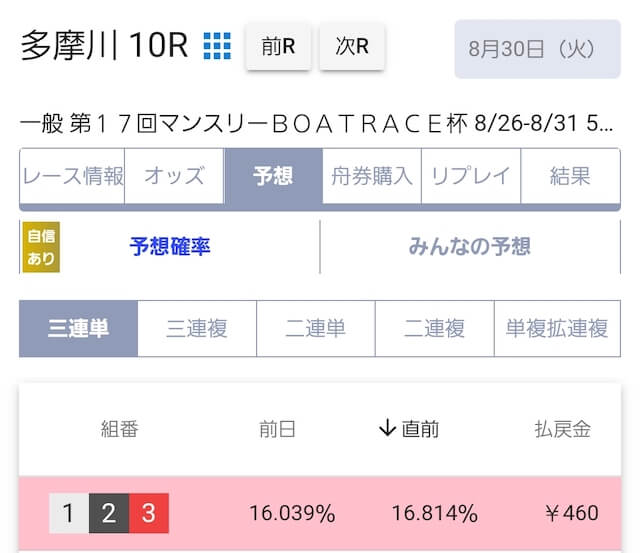
Task: Select the 二連単 bet type
Action: click(x=316, y=329)
